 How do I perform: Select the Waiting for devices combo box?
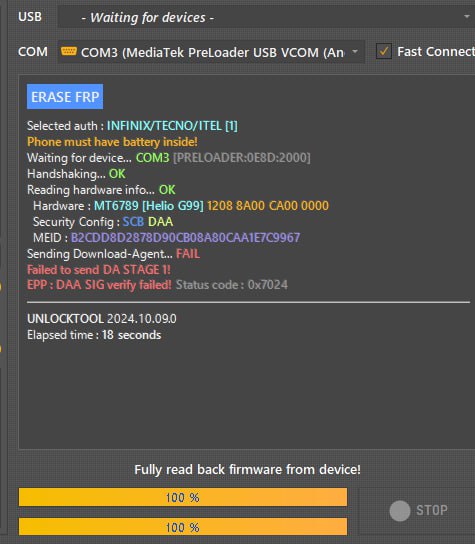tap(266, 17)
